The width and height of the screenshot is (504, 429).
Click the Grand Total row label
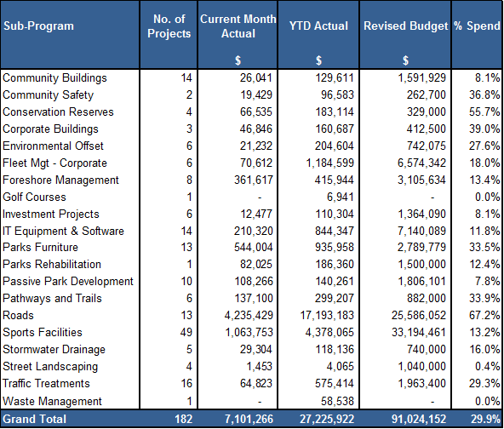[x=34, y=419]
